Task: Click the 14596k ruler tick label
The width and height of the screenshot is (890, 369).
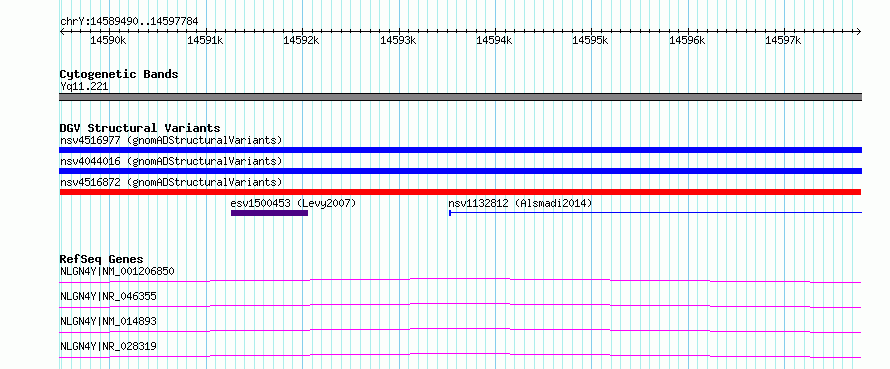Action: (x=688, y=40)
